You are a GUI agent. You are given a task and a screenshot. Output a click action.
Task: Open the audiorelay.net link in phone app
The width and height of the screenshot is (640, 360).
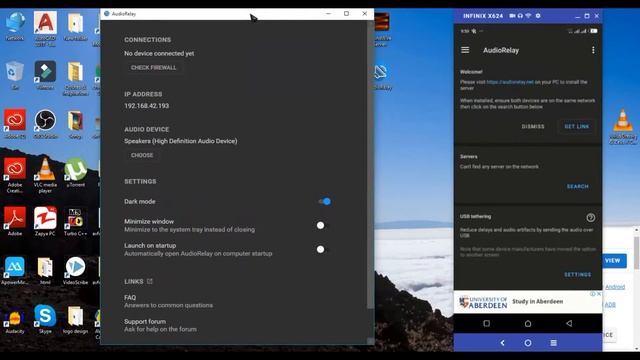510,82
